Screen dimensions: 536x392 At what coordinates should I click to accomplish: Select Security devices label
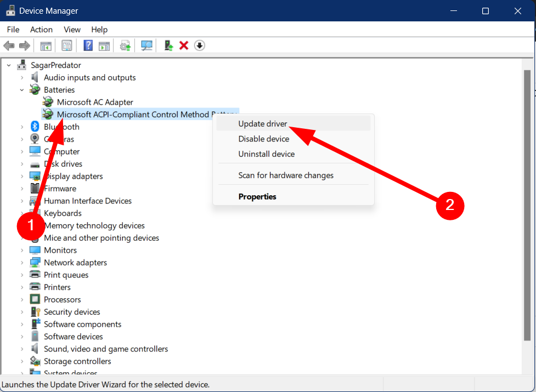[x=72, y=312]
